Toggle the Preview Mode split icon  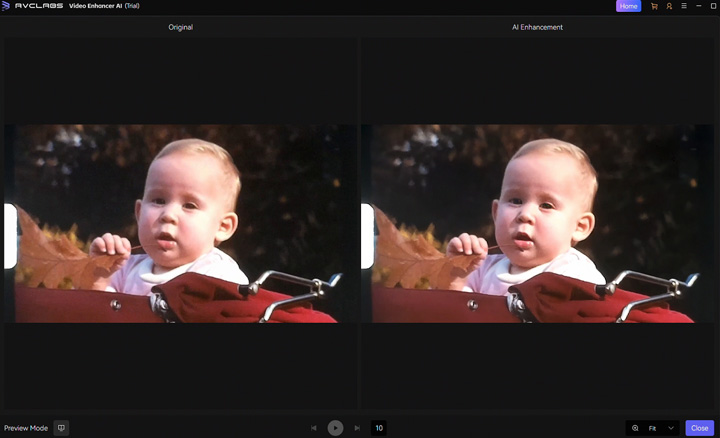[x=61, y=428]
